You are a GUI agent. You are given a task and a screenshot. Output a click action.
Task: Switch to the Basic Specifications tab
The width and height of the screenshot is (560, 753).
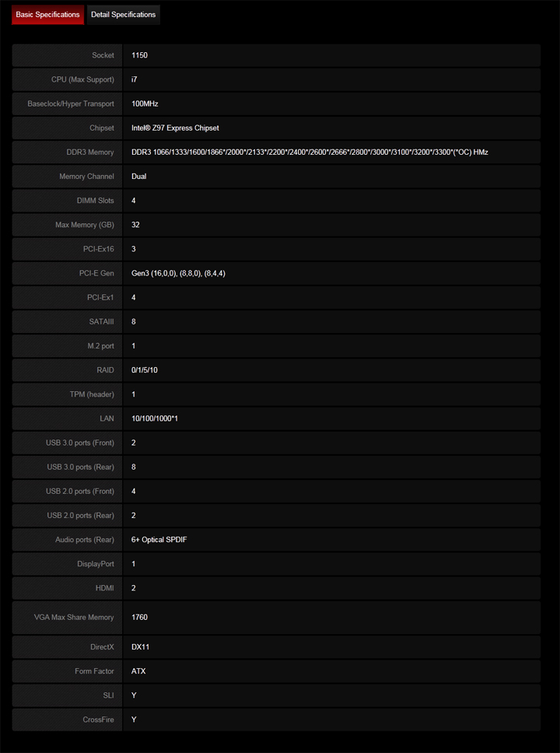(47, 15)
